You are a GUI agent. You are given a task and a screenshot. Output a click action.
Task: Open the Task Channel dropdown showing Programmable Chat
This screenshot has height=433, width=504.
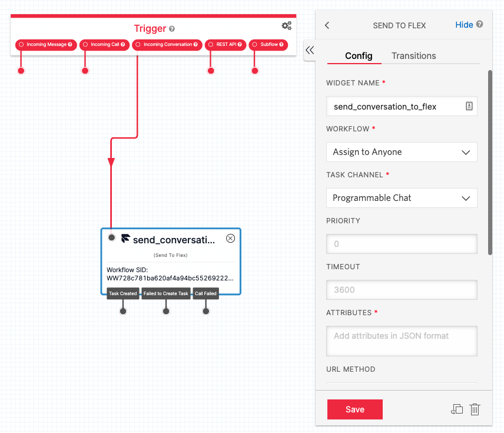pos(402,198)
